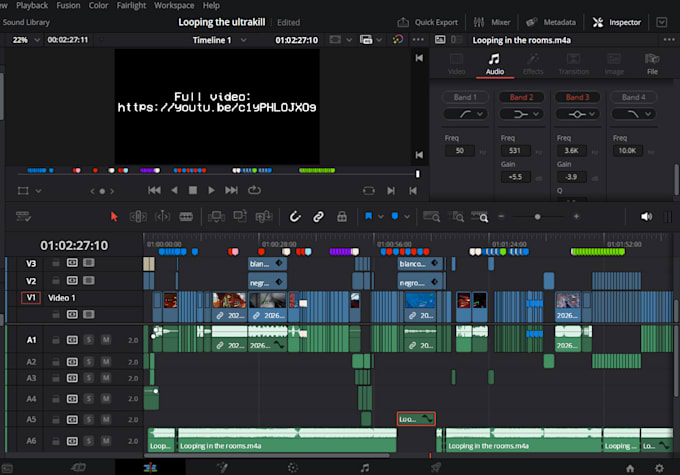Open the Fairlight menu
The width and height of the screenshot is (680, 475).
(131, 5)
